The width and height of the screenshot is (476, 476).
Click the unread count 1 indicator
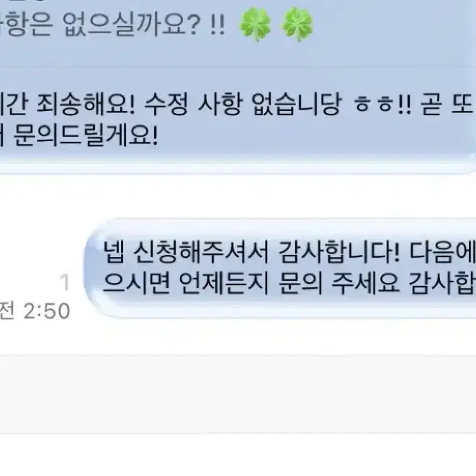[65, 282]
